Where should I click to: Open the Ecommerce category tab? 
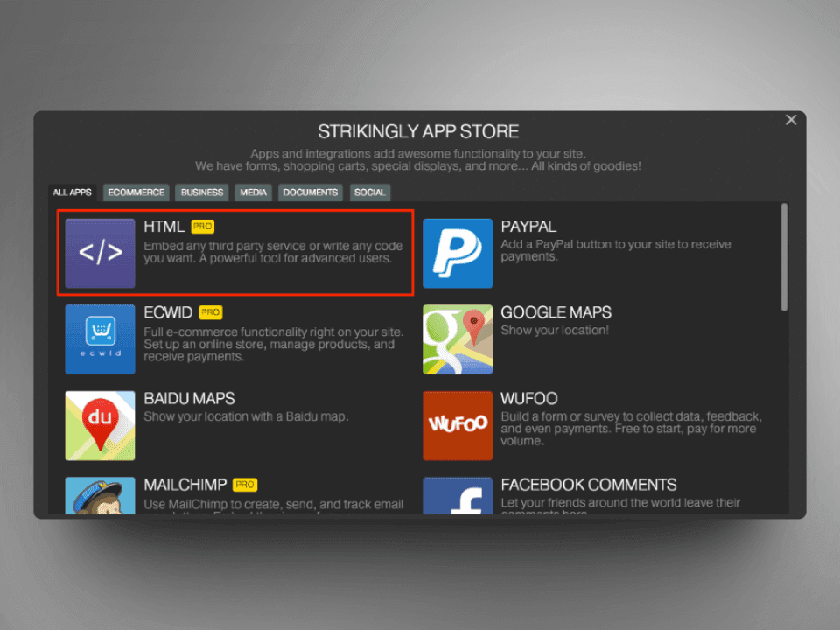(x=136, y=192)
